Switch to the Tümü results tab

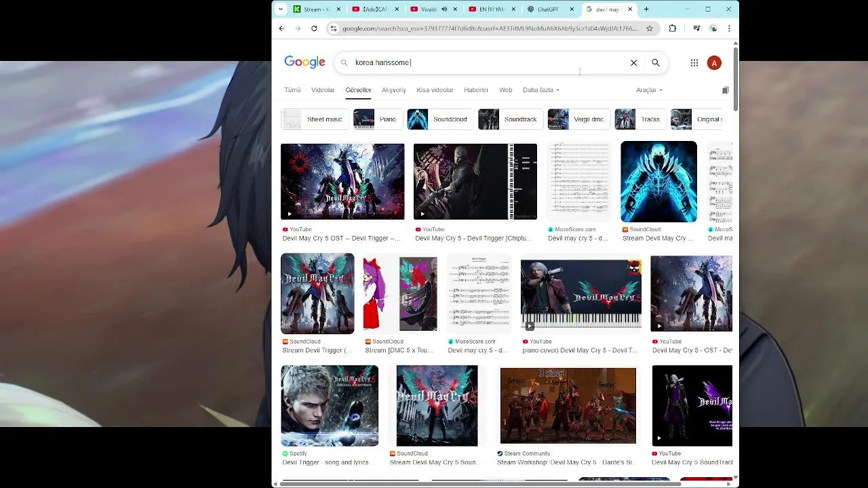pyautogui.click(x=292, y=90)
